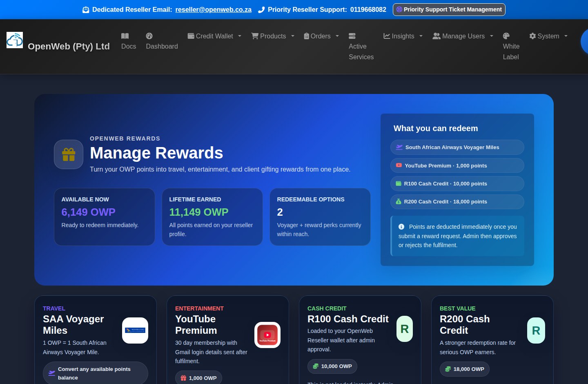Image resolution: width=588 pixels, height=384 pixels.
Task: Click the OpenWeb cloud logo
Action: pyautogui.click(x=15, y=40)
